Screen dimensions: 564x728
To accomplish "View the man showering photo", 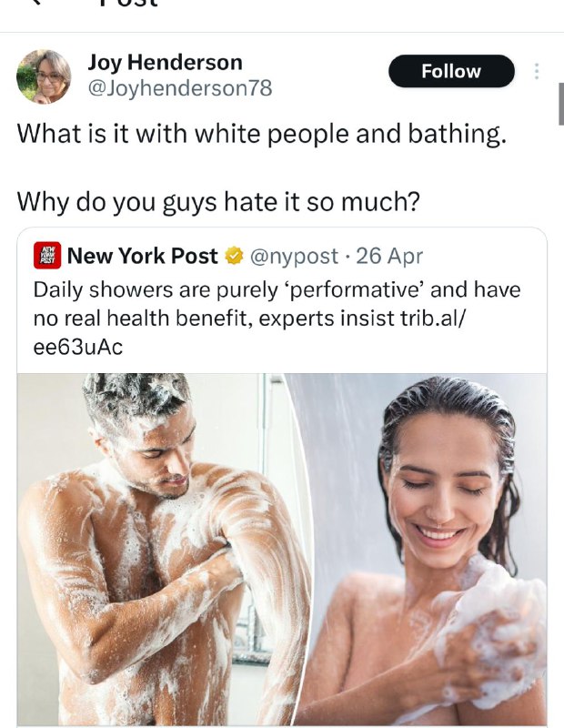I will coord(160,549).
